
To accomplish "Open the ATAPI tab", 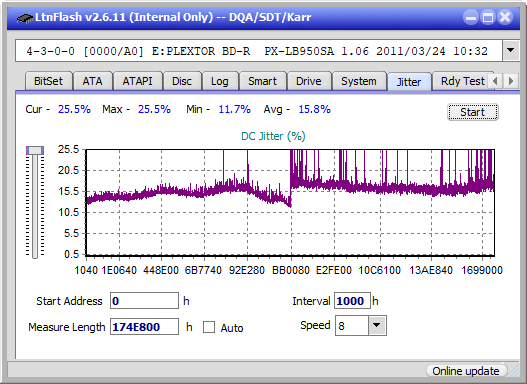I will point(137,81).
